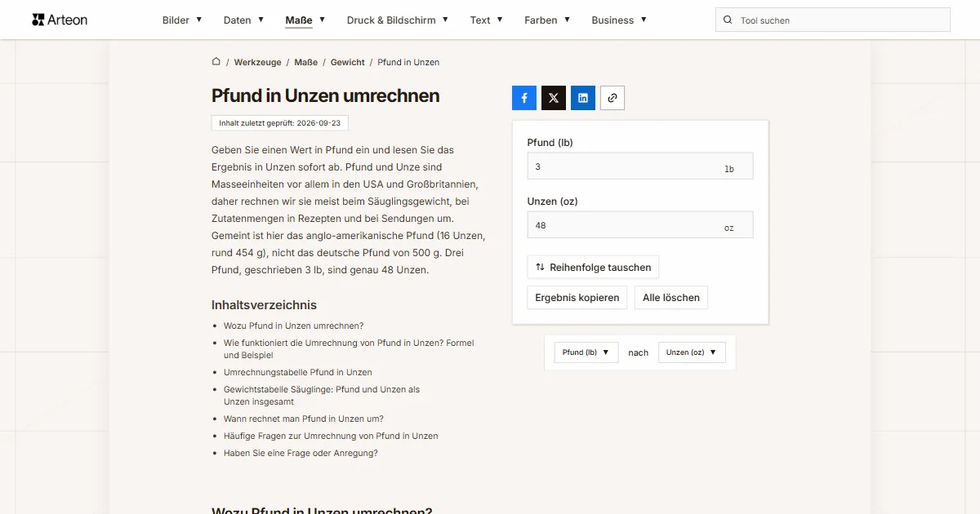Viewport: 980px width, 514px height.
Task: Jump to Gewichtstabelle Säuglinge section
Action: tap(322, 396)
